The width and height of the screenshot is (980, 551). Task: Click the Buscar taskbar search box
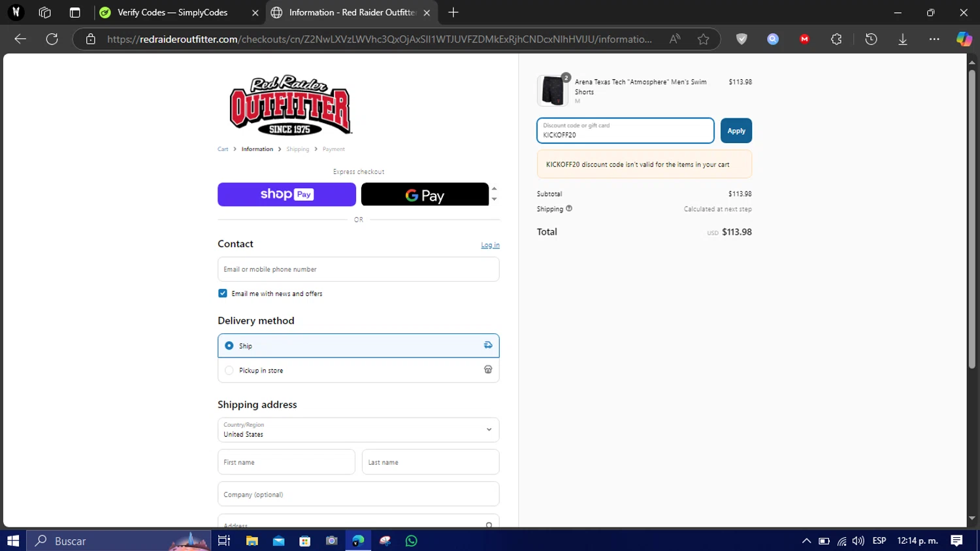(119, 541)
